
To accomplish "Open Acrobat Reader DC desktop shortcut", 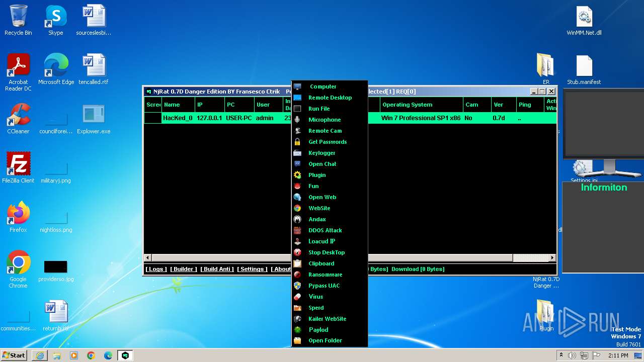I will click(18, 72).
